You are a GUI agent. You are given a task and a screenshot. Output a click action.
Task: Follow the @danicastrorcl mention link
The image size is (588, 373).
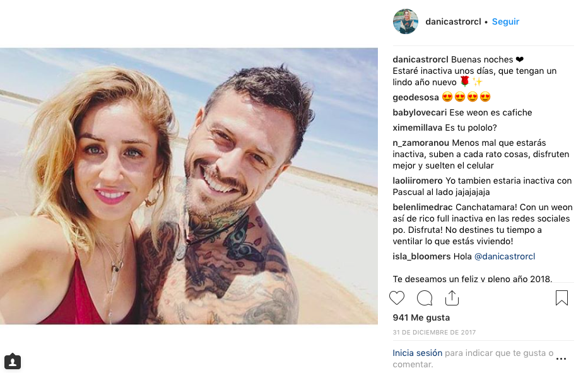505,257
